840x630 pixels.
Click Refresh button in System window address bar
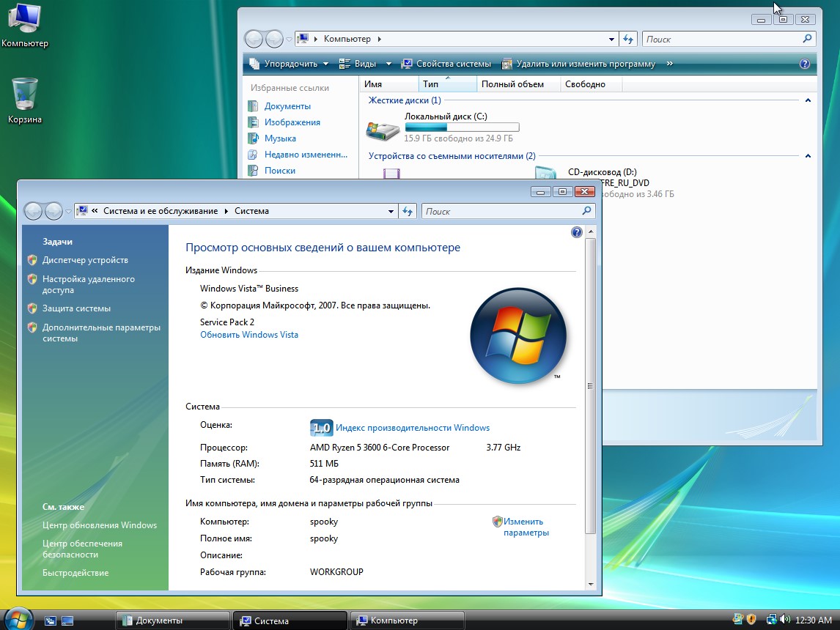[x=408, y=212]
